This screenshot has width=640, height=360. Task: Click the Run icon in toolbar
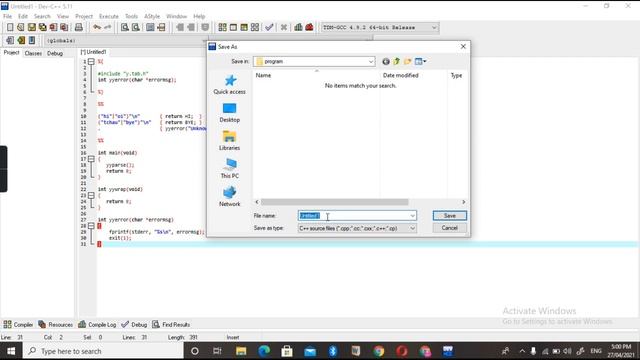(233, 27)
